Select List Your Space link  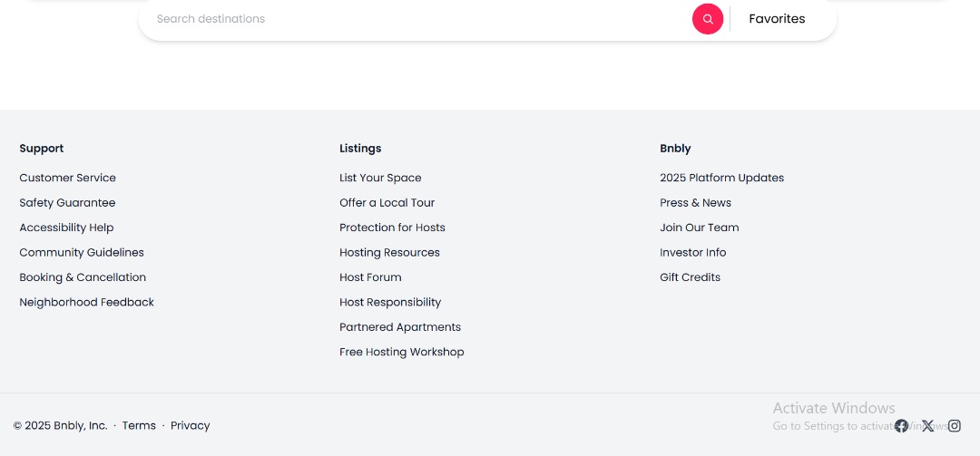coord(380,179)
